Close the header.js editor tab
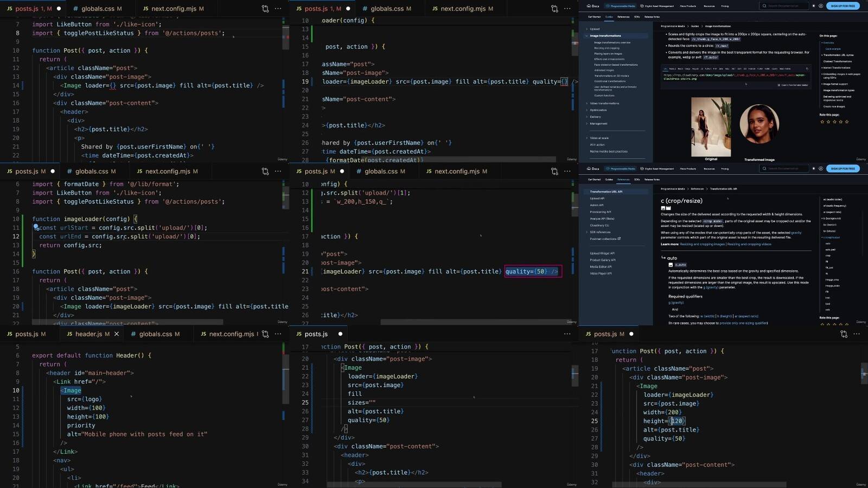Viewport: 868px width, 488px height. [116, 334]
